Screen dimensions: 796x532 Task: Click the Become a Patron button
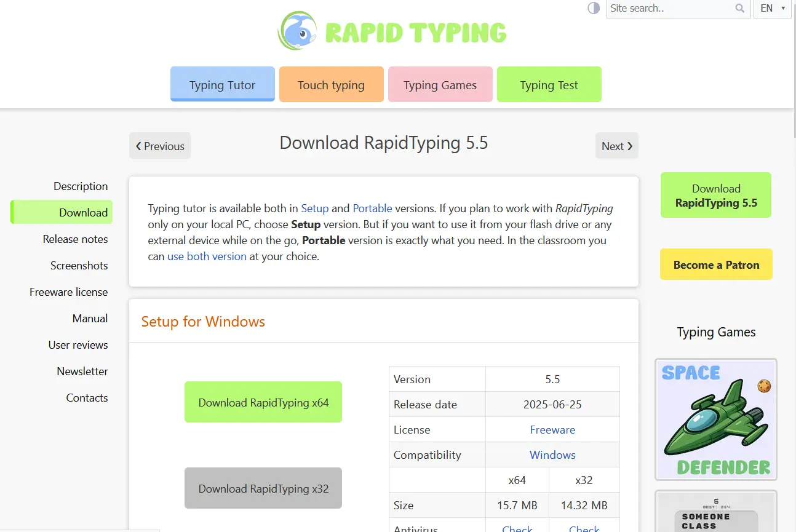(716, 264)
